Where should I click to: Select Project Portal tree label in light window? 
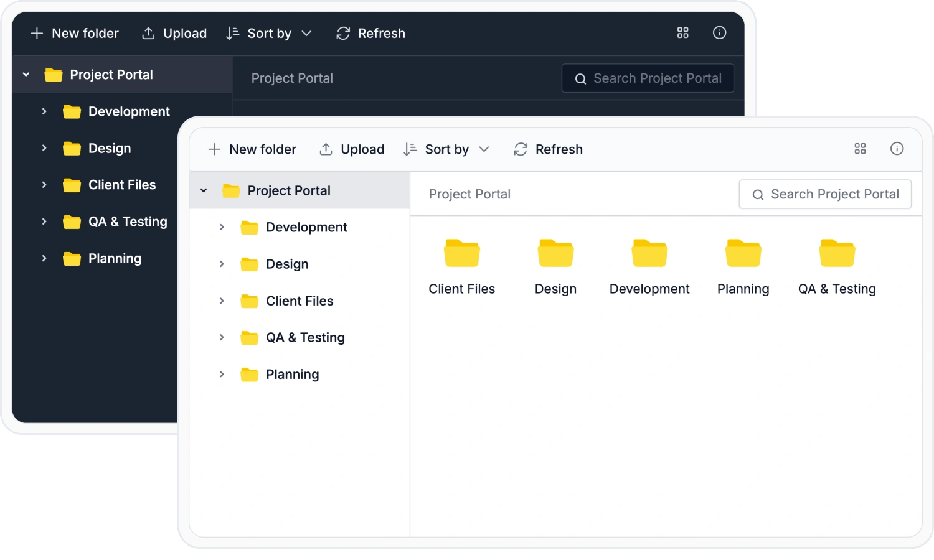(x=289, y=190)
